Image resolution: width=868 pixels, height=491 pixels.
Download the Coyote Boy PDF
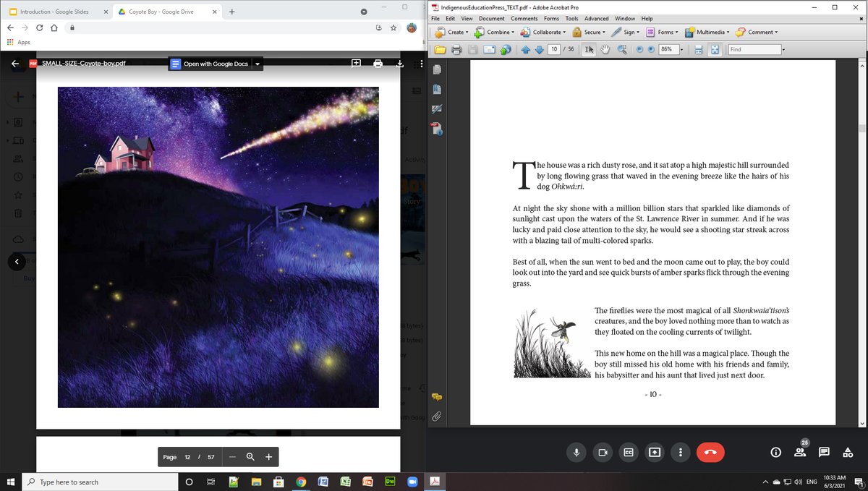coord(399,63)
